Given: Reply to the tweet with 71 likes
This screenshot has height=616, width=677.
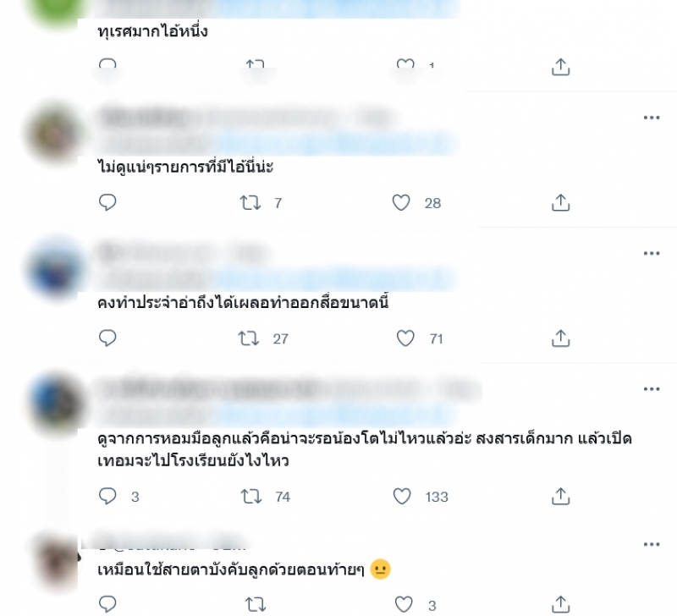Looking at the screenshot, I should pyautogui.click(x=107, y=338).
